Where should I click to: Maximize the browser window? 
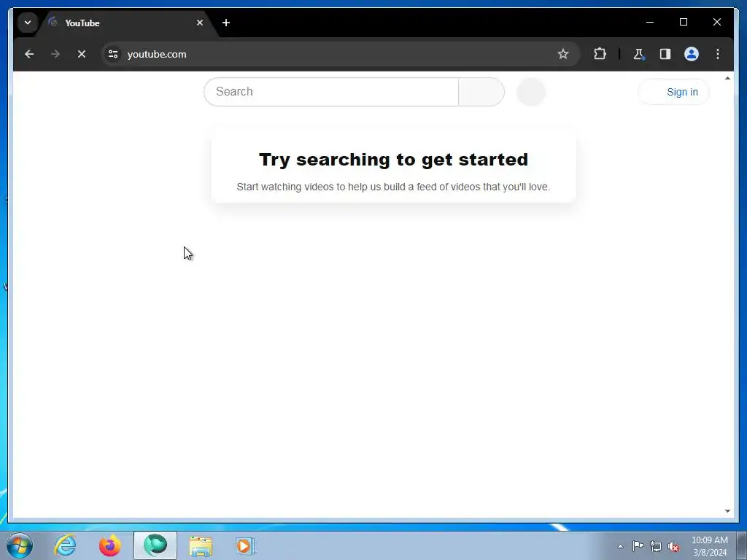coord(683,22)
